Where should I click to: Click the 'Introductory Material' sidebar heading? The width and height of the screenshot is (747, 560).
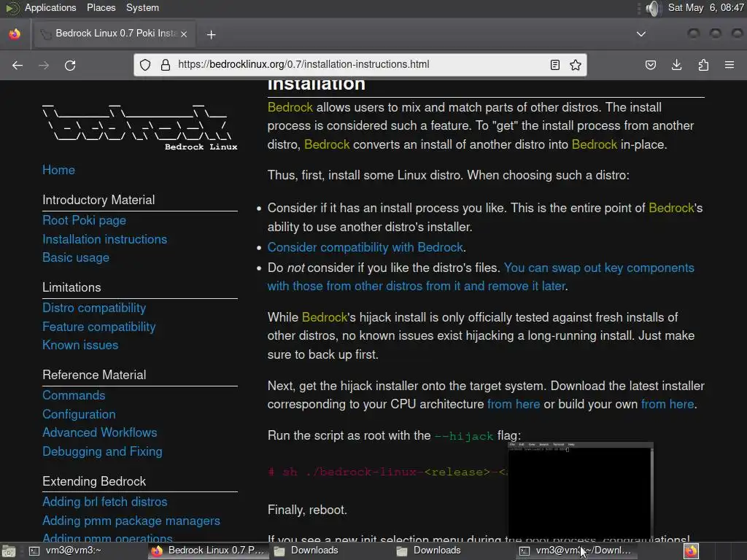click(98, 200)
